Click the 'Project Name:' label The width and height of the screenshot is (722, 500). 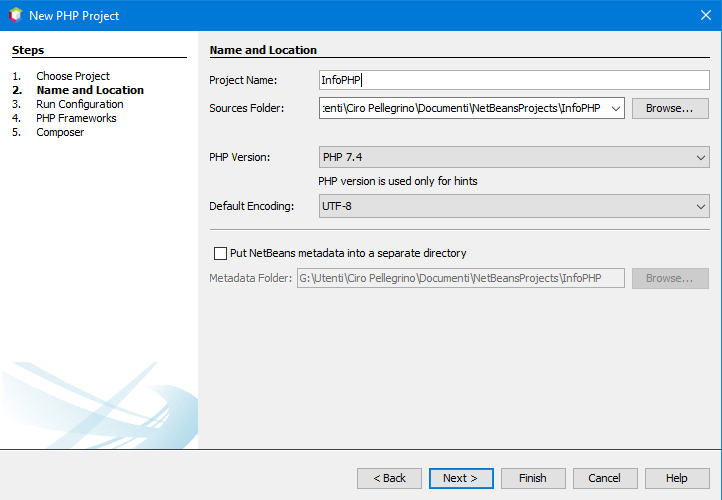coord(243,80)
